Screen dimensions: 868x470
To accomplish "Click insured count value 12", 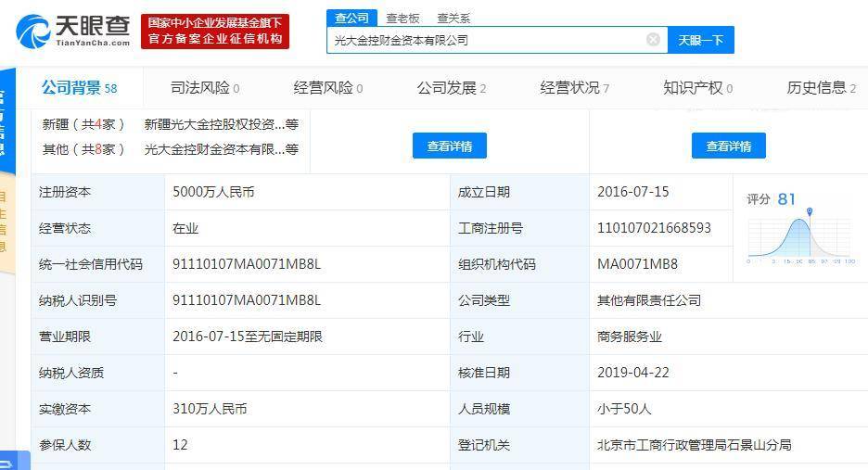I will click(x=180, y=445).
